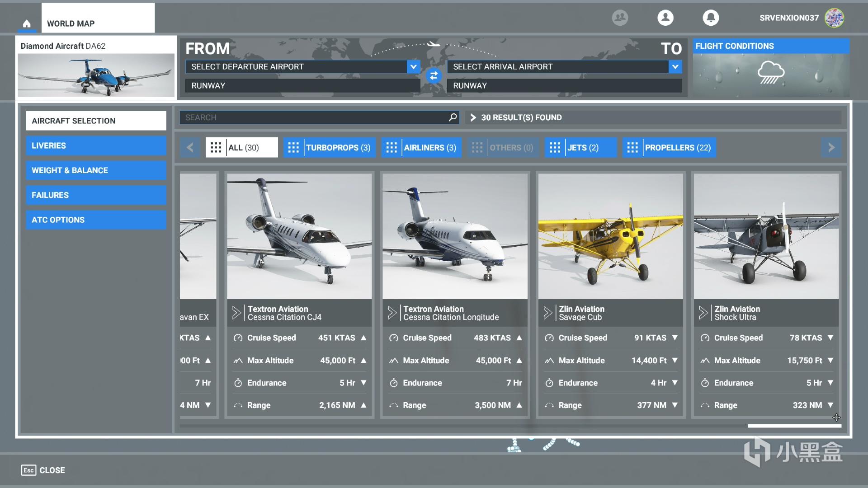This screenshot has height=488, width=868.
Task: Focus the aircraft SEARCH field
Action: click(x=319, y=117)
